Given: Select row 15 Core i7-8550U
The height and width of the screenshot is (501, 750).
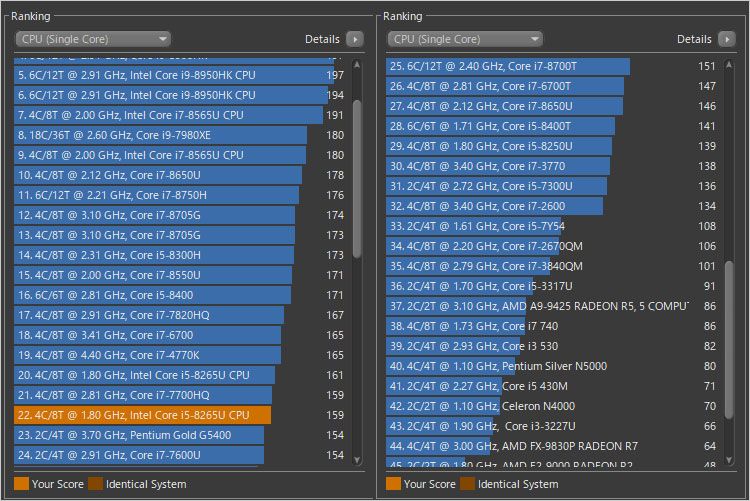Looking at the screenshot, I should [179, 275].
